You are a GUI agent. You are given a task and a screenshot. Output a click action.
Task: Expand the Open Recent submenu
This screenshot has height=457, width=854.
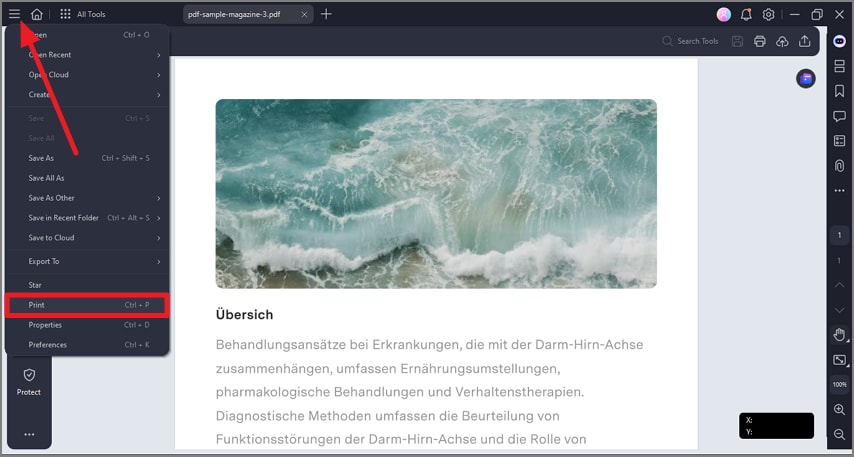pyautogui.click(x=87, y=55)
